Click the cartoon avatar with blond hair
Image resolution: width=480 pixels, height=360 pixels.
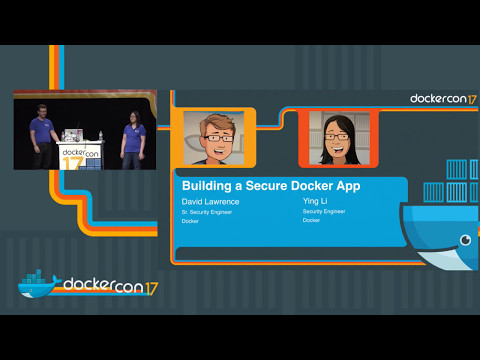coord(214,138)
